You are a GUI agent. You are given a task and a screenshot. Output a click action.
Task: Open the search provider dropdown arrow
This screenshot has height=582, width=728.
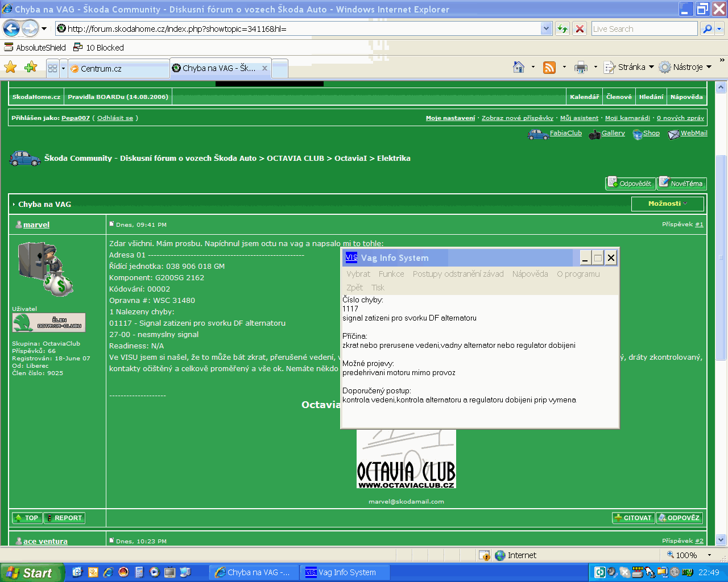click(x=719, y=28)
